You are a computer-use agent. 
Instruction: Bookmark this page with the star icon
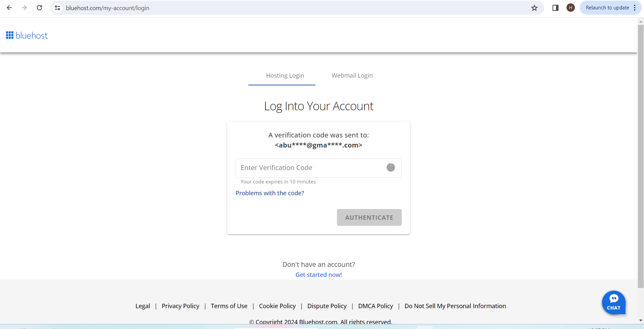534,8
